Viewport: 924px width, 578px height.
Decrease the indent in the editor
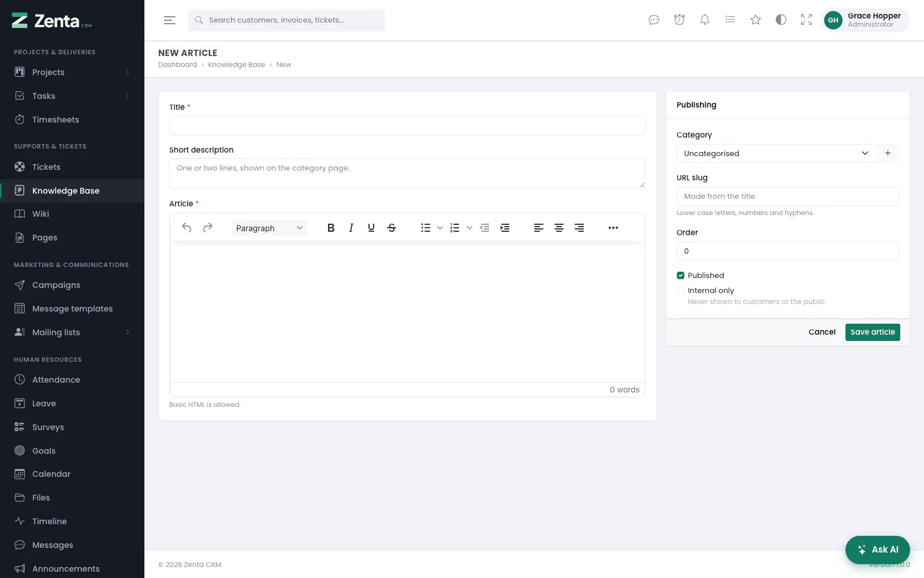coord(485,228)
